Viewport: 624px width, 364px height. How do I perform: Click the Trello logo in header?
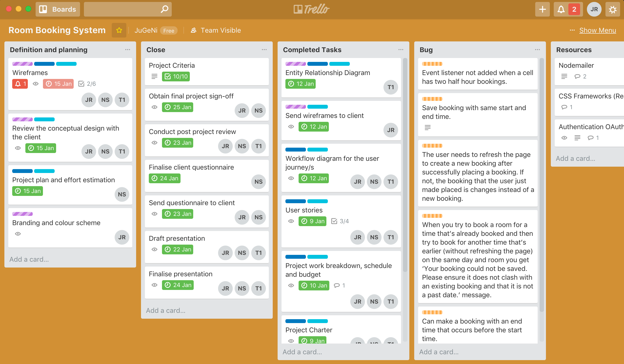coord(312,10)
